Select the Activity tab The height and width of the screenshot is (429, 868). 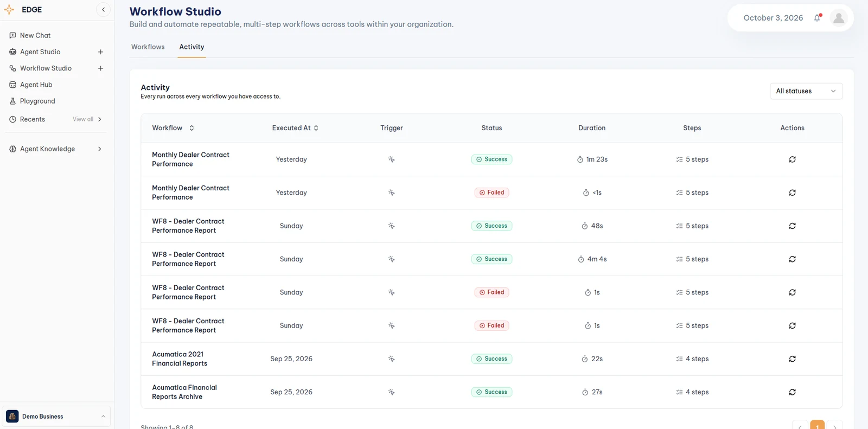point(192,47)
